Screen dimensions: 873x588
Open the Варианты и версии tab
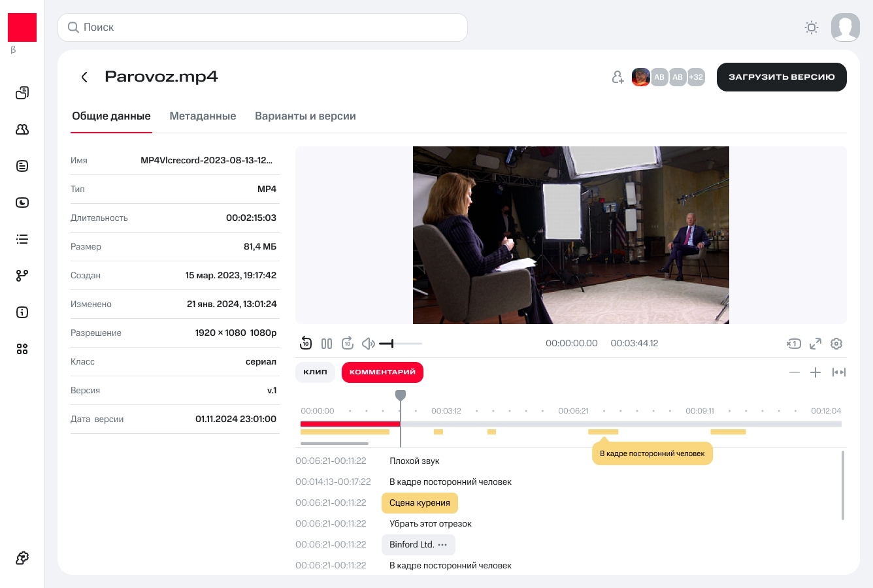305,116
